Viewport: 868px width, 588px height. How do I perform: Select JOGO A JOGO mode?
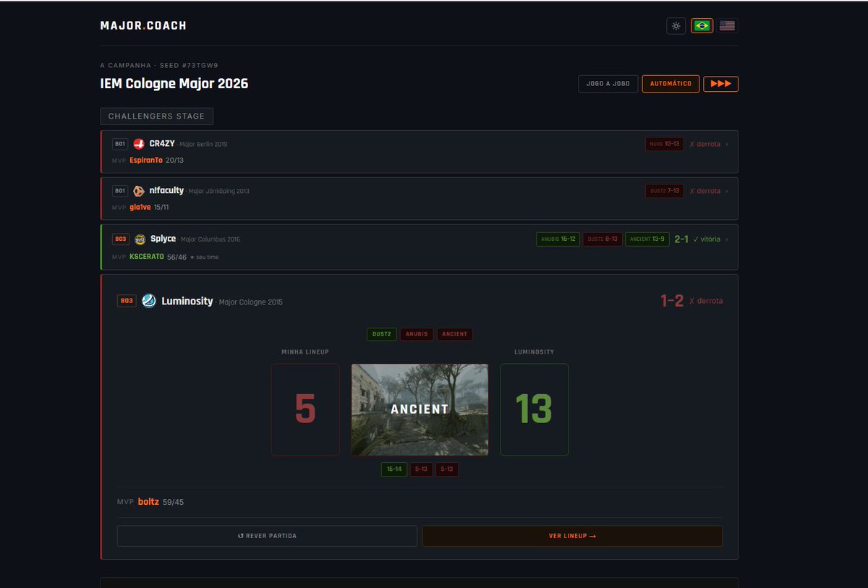coord(608,84)
